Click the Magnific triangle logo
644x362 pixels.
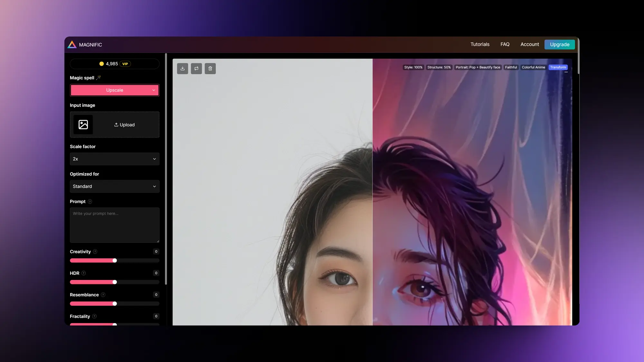[x=72, y=45]
